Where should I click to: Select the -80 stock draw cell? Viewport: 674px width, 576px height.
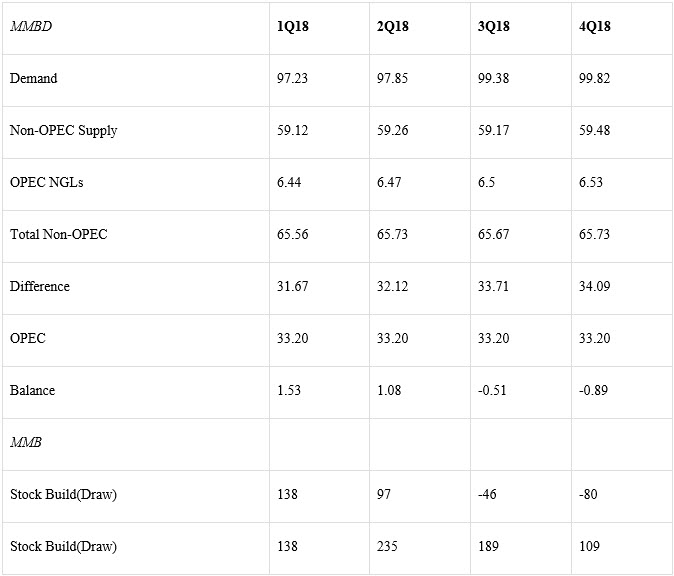(588, 494)
